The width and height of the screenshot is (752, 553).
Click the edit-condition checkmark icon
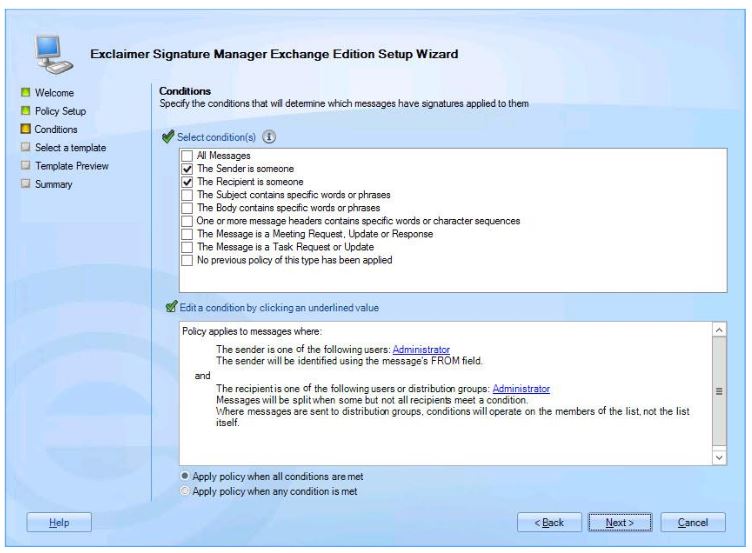172,307
